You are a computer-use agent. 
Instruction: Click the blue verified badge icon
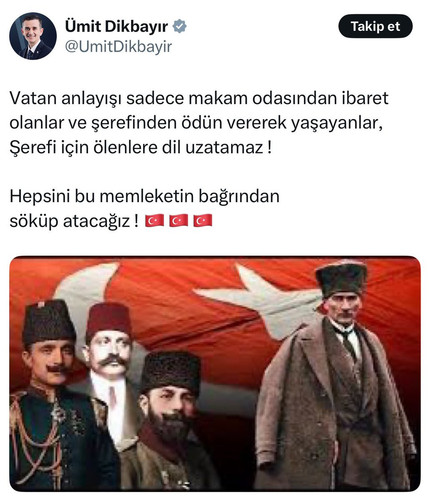point(180,26)
